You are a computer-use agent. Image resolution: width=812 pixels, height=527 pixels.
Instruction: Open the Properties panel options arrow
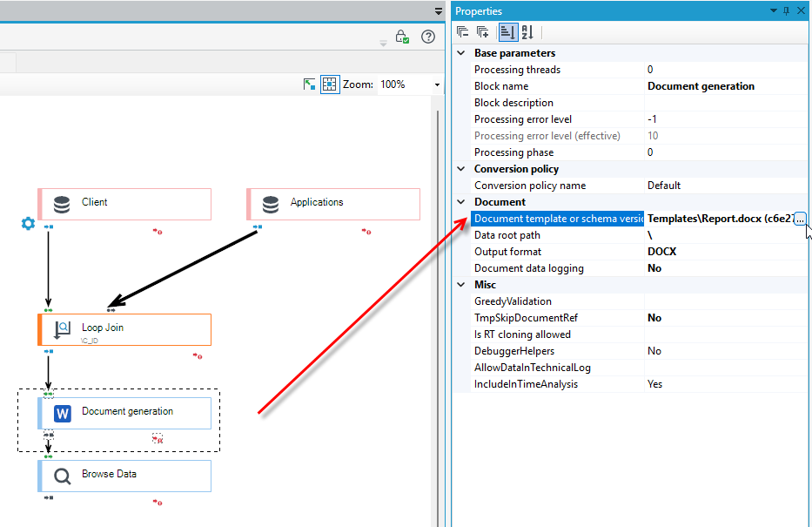(x=773, y=10)
